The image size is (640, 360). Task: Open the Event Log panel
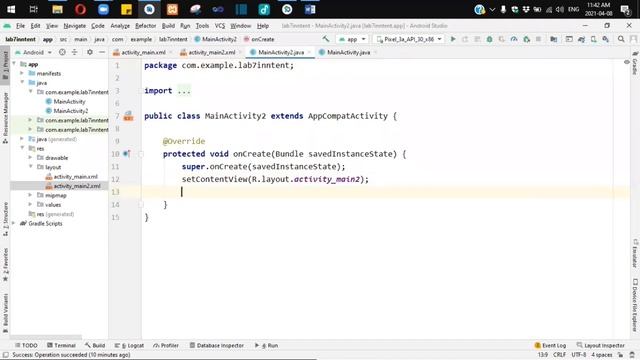point(550,345)
